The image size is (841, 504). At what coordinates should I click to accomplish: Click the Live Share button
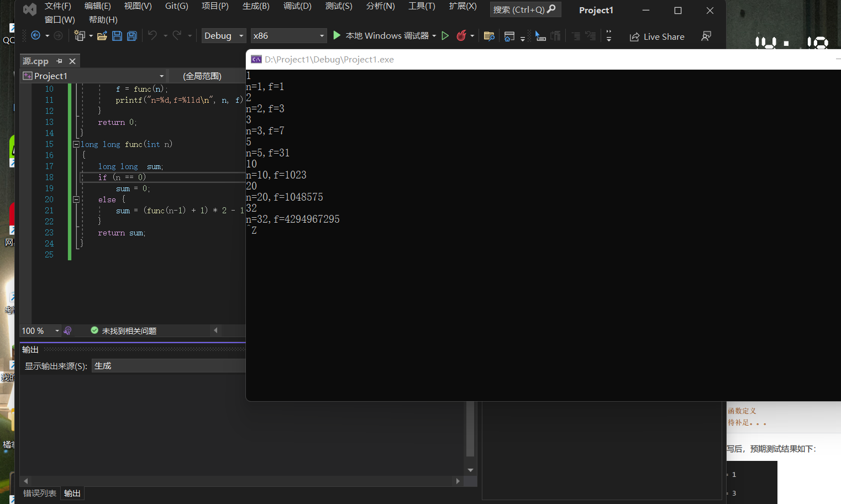[x=657, y=36]
